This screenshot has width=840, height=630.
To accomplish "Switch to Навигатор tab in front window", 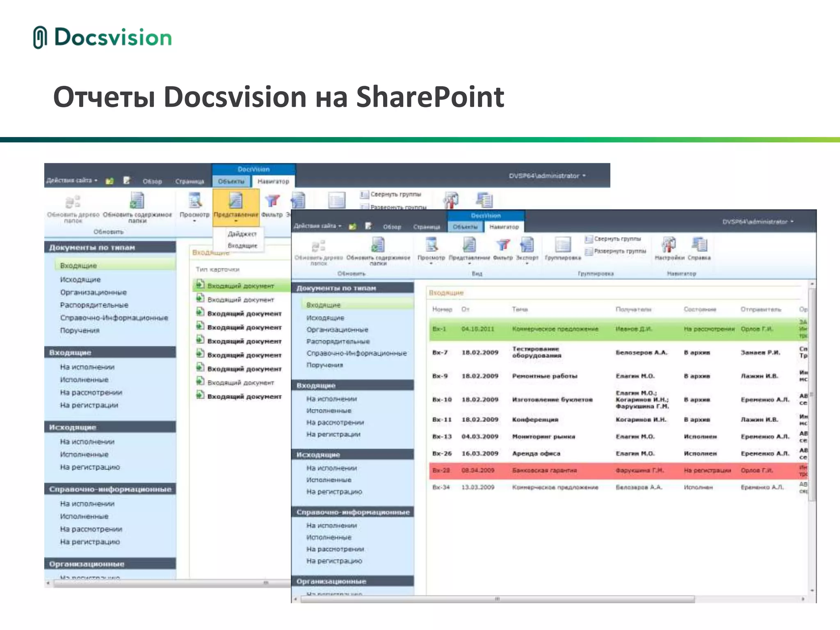I will point(504,227).
